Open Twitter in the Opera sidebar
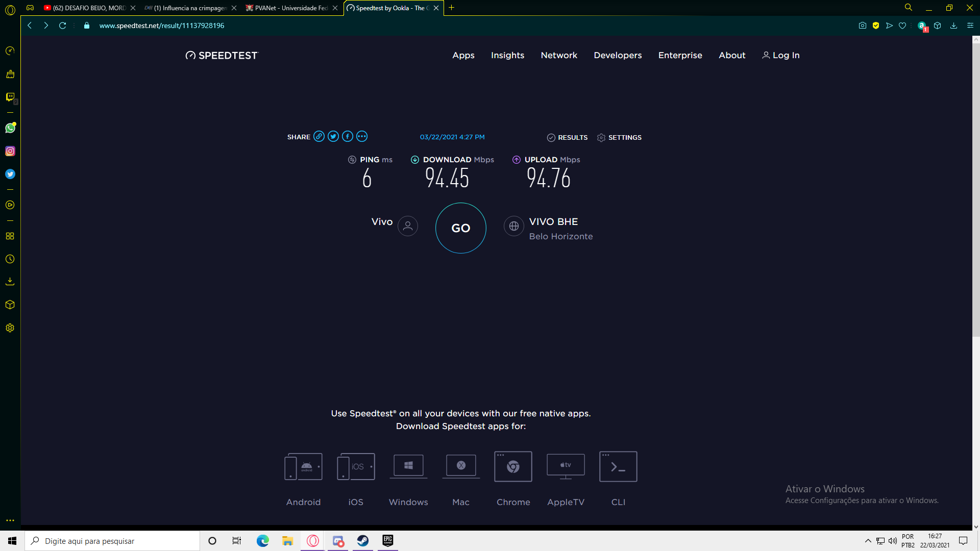Image resolution: width=980 pixels, height=551 pixels. click(10, 174)
